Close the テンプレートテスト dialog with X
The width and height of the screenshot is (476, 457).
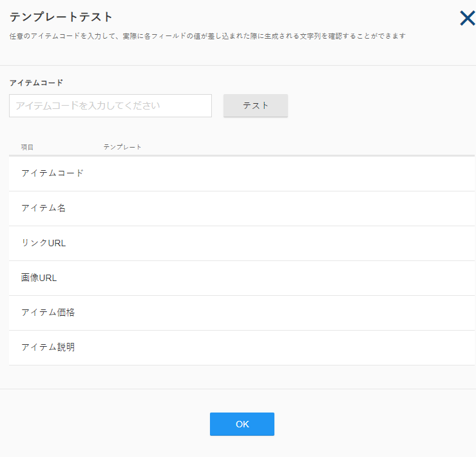pos(468,18)
